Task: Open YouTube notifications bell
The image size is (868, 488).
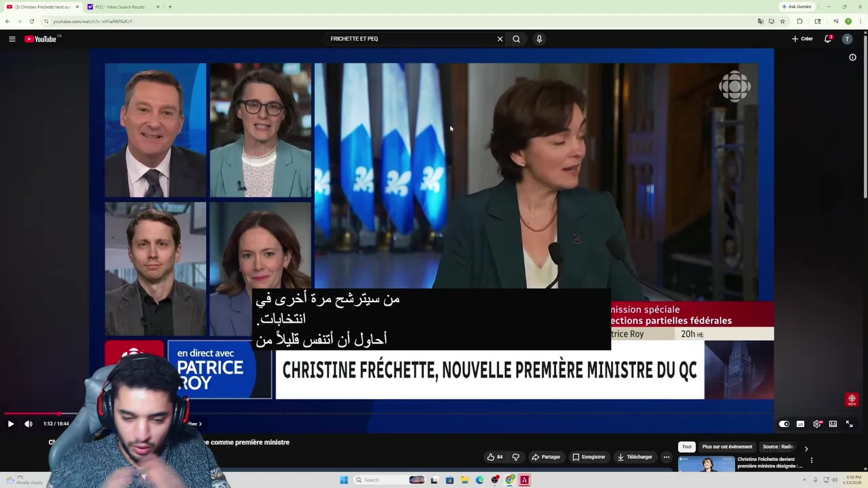Action: tap(828, 39)
